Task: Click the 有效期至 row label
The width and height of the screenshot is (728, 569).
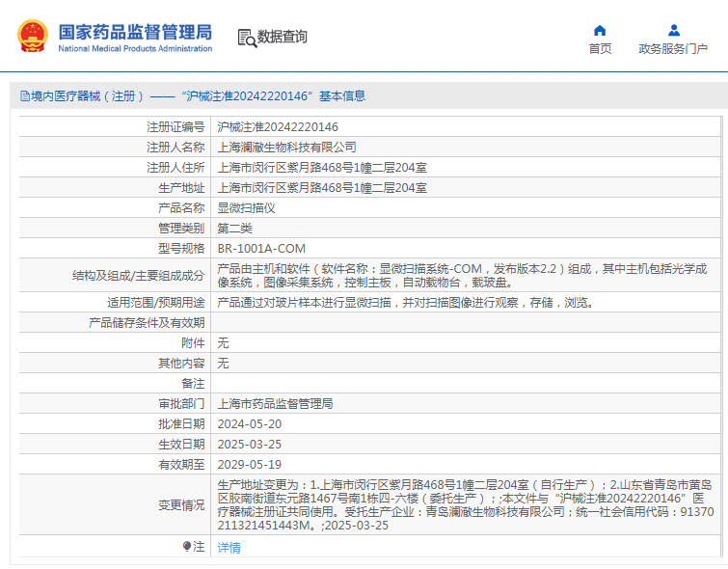Action: point(181,465)
